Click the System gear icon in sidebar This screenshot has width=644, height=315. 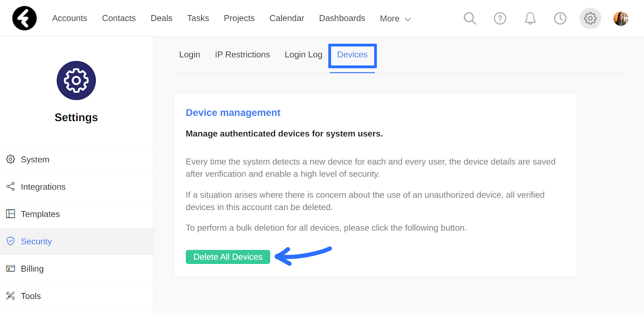(x=10, y=159)
